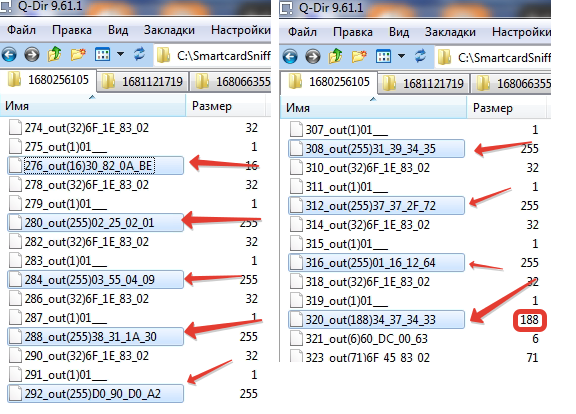Viewport: 576px width, 414px height.
Task: Click file icon of 286_out(32)6F_1E_83_02
Action: coord(15,299)
